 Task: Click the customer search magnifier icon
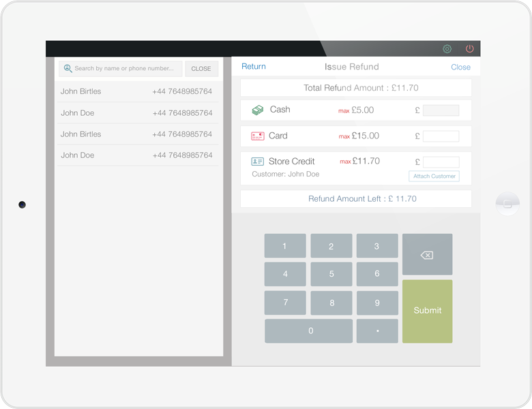click(x=68, y=69)
